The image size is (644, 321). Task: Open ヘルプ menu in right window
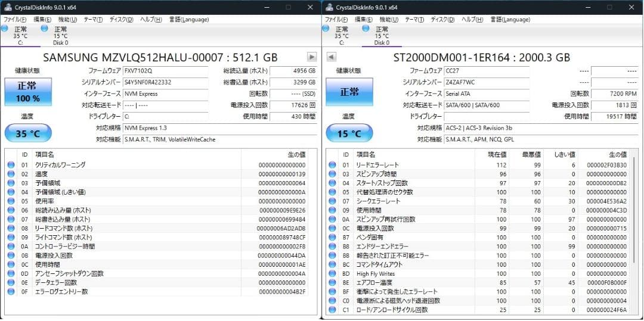point(472,19)
